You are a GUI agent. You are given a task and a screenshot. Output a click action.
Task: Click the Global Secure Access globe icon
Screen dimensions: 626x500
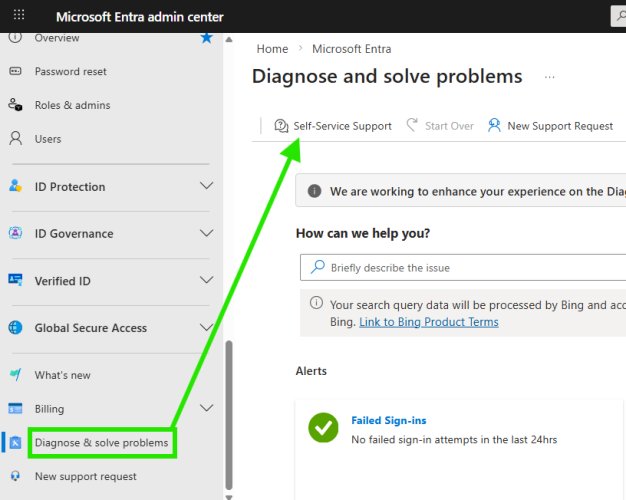15,327
